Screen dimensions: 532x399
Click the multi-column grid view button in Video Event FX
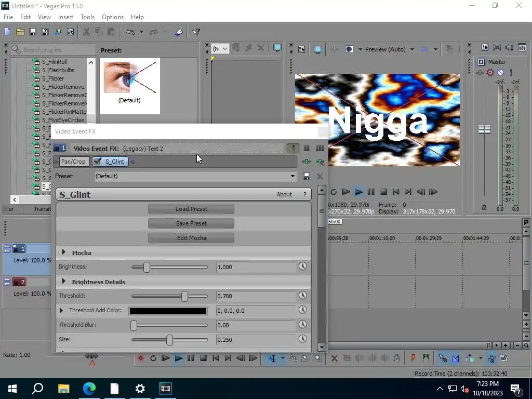(x=320, y=148)
